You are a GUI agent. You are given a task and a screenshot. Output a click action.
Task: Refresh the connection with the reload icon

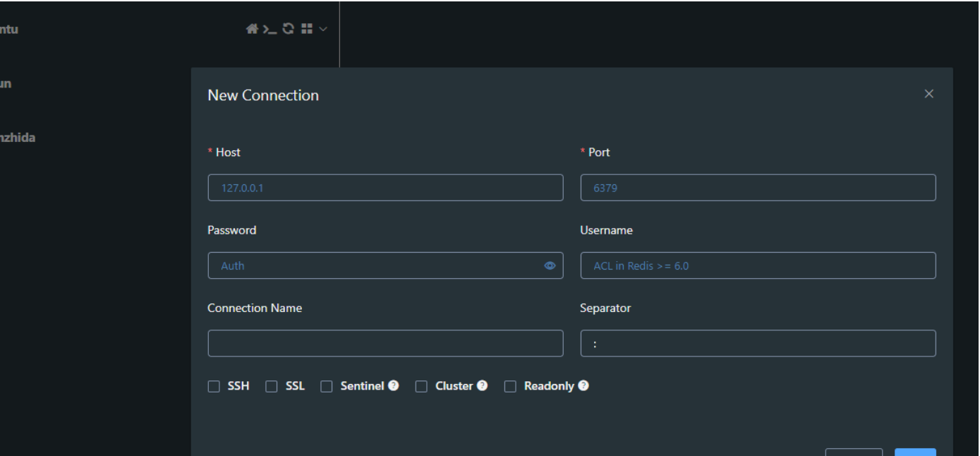(288, 29)
